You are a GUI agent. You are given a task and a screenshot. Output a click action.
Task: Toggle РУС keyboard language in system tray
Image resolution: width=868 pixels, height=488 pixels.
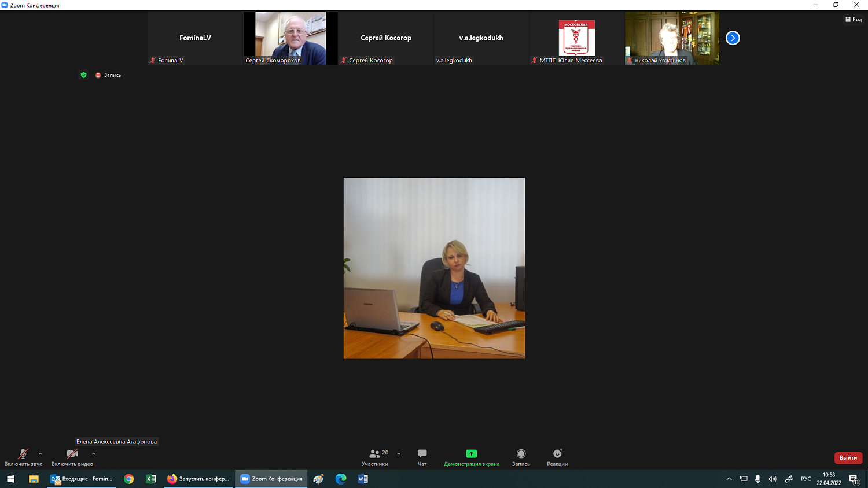pyautogui.click(x=806, y=479)
